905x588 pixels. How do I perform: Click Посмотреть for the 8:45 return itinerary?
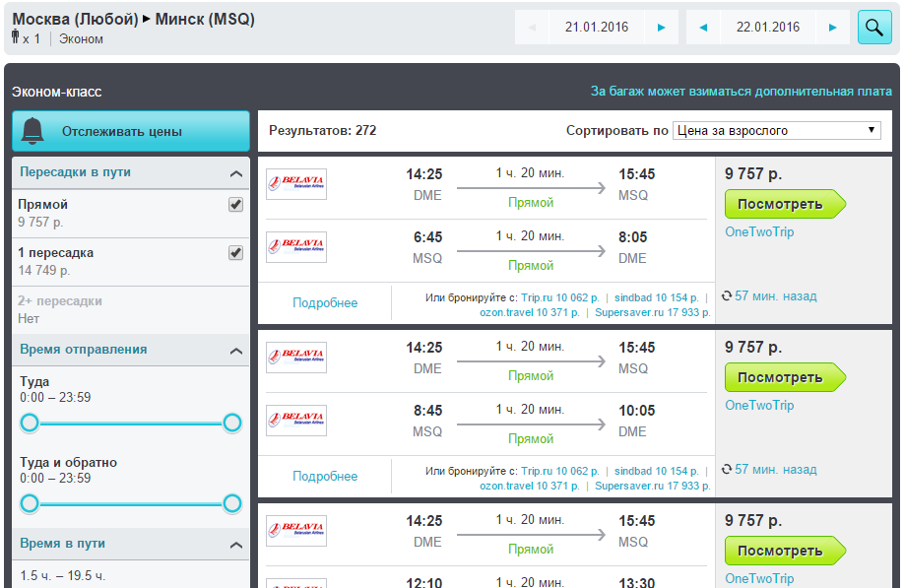tap(785, 377)
